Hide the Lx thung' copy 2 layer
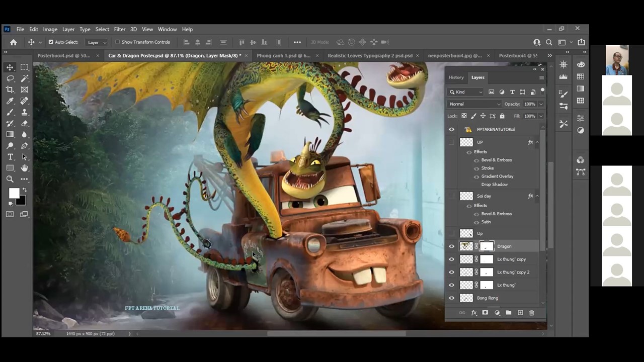This screenshot has height=362, width=644. (x=451, y=272)
